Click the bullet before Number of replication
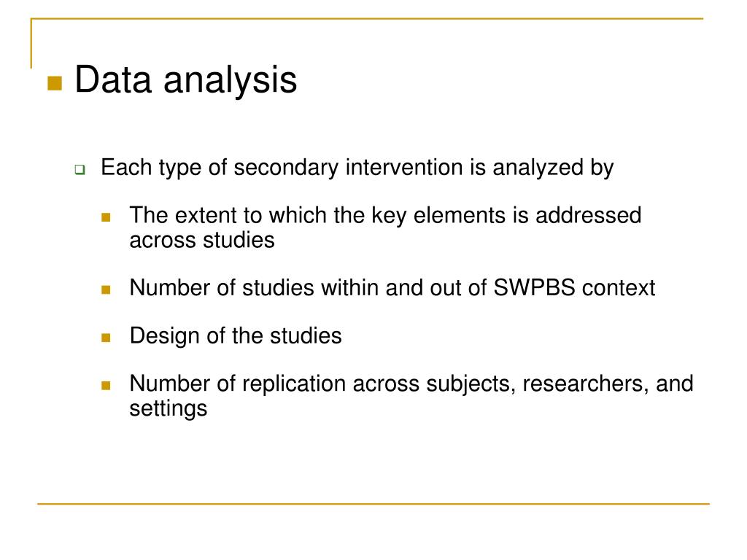This screenshot has width=747, height=560. 106,385
